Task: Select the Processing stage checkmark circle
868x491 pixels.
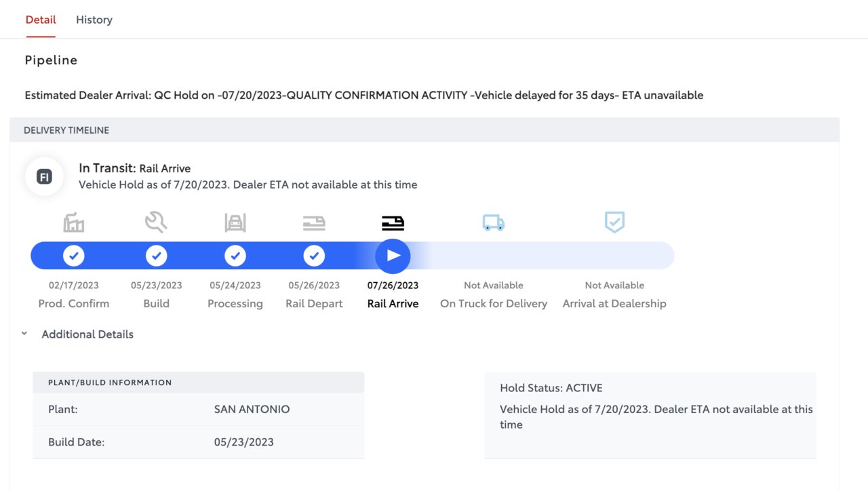Action: click(235, 256)
